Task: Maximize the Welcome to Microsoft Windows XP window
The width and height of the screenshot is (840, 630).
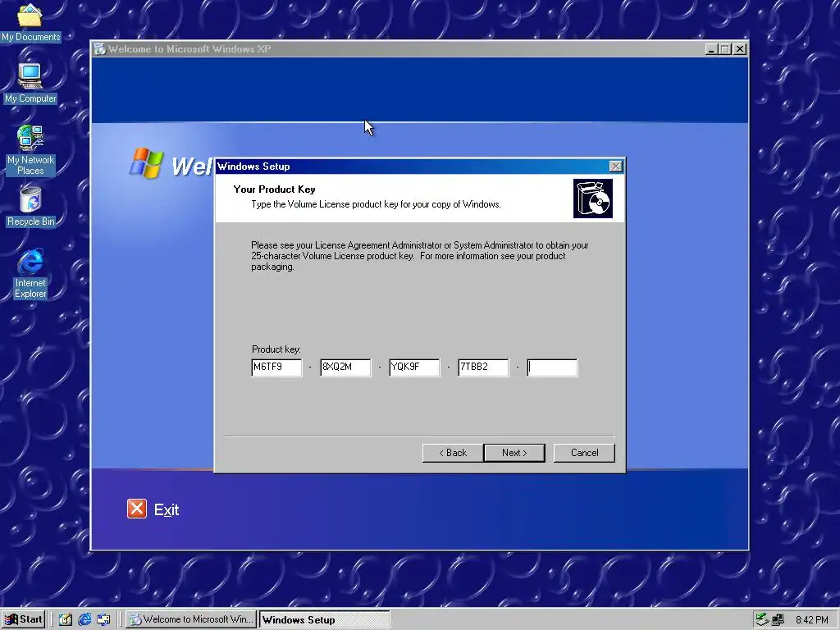Action: [x=725, y=49]
